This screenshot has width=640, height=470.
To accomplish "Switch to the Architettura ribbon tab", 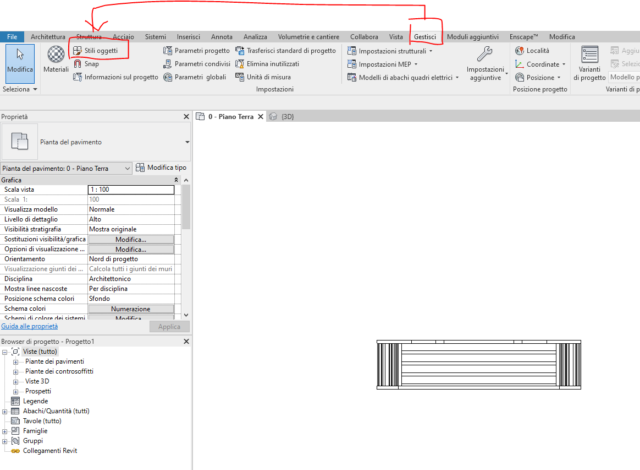I will click(x=48, y=37).
